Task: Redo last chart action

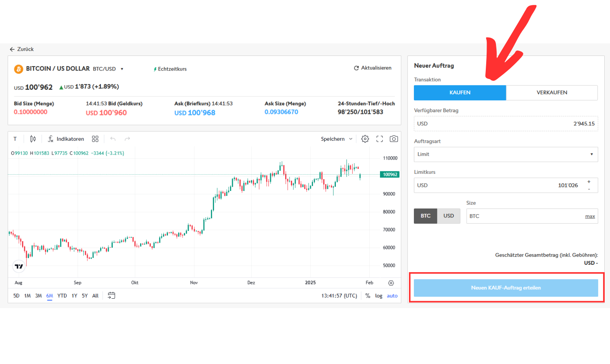Action: click(x=127, y=139)
